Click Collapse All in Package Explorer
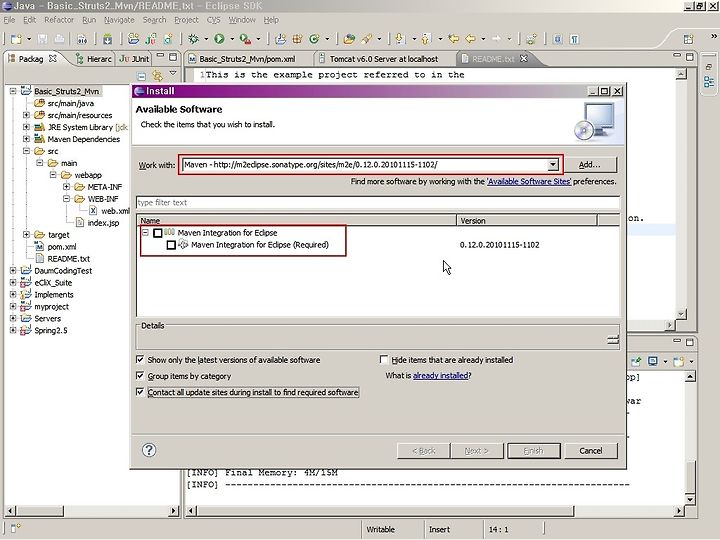 (x=142, y=76)
